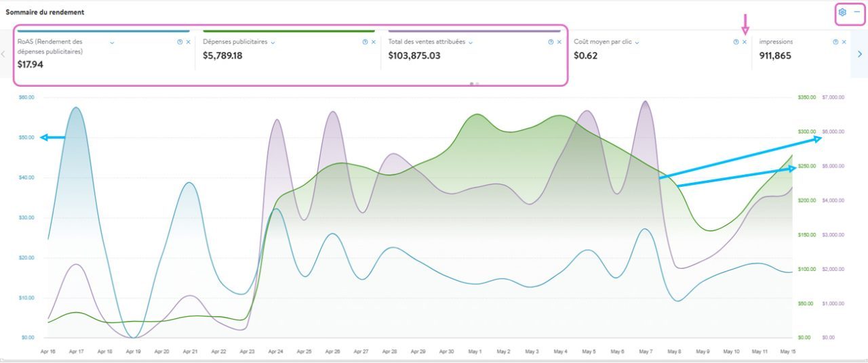Show help for Coût moyen par clic

click(736, 42)
